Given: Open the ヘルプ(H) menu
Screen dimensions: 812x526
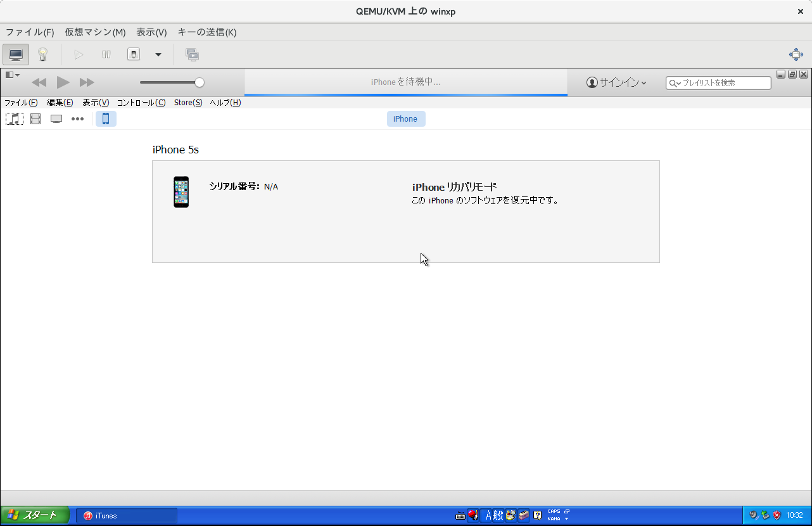Looking at the screenshot, I should (x=225, y=103).
